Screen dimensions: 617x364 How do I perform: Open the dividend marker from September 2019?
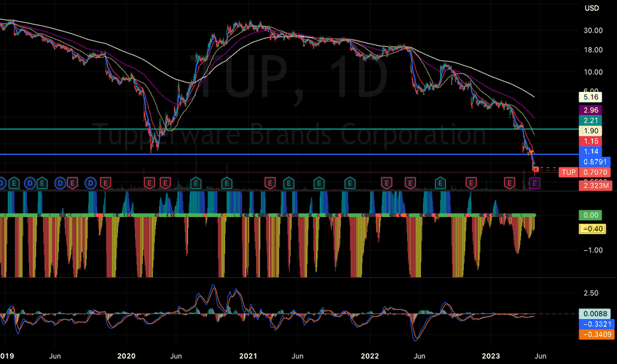[x=91, y=183]
